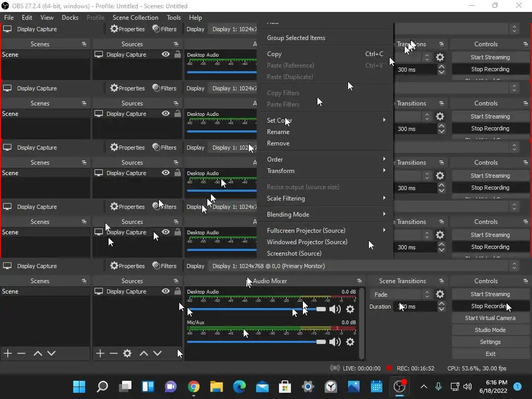
Task: Open the volume icon in the system tray
Action: pyautogui.click(x=468, y=387)
